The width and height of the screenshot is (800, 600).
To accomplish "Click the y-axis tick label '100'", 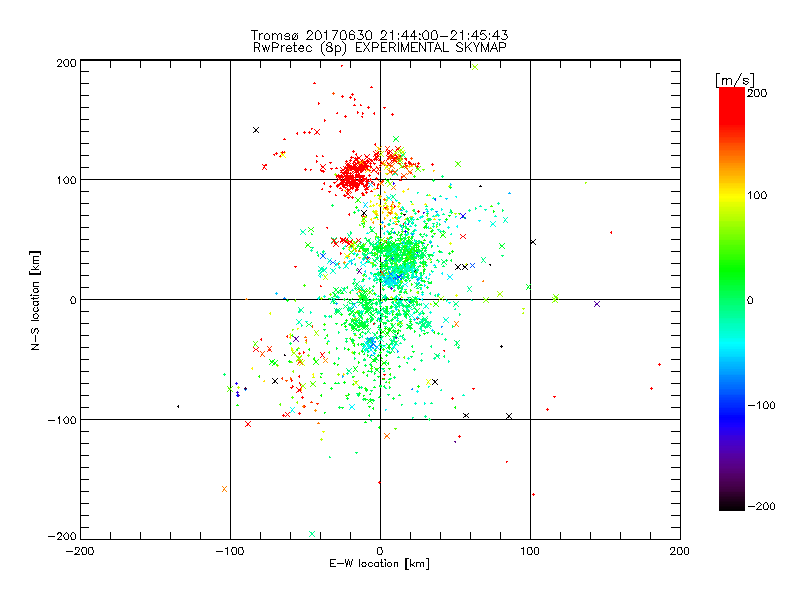I will click(x=66, y=180).
